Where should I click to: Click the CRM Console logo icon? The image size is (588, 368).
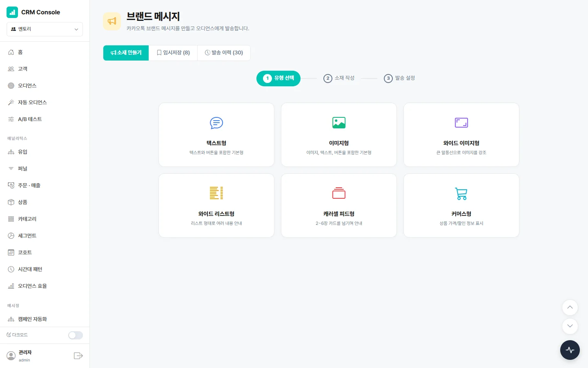pos(12,12)
